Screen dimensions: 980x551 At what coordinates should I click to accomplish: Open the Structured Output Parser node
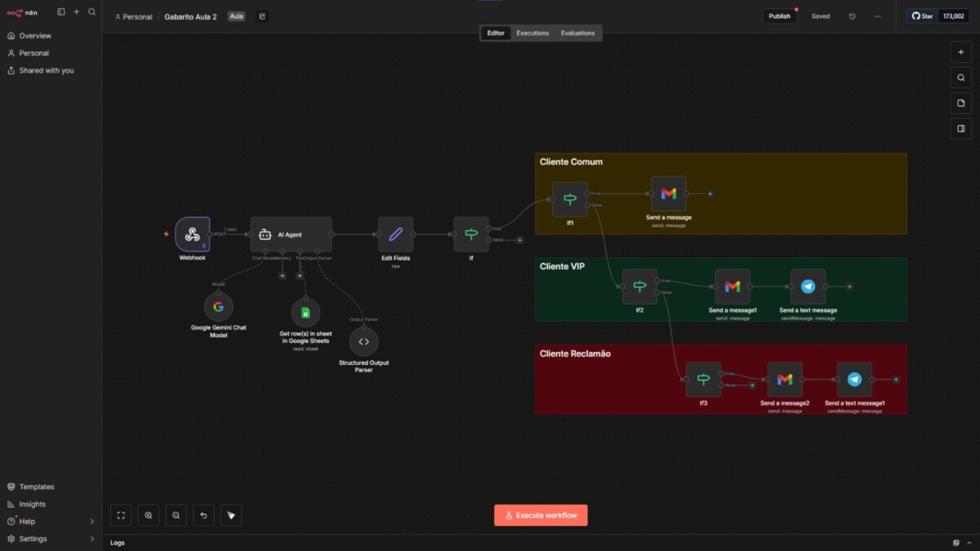point(363,341)
